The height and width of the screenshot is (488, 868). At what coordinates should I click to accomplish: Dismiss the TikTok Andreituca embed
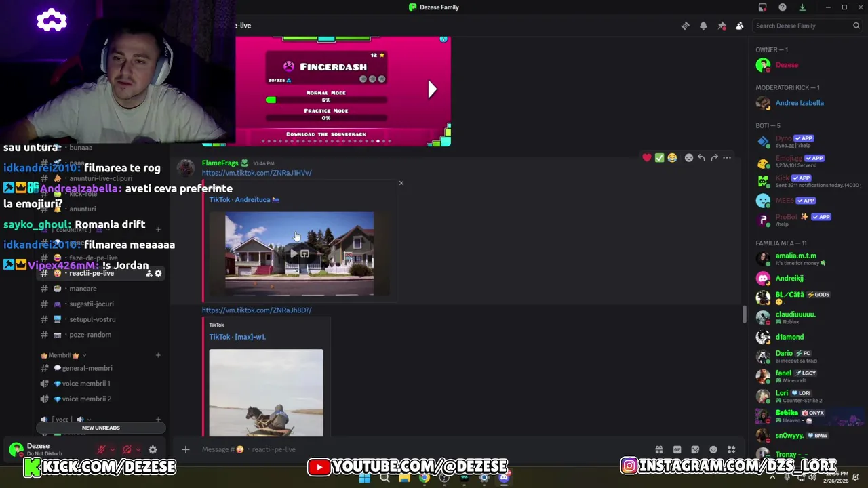click(x=401, y=183)
